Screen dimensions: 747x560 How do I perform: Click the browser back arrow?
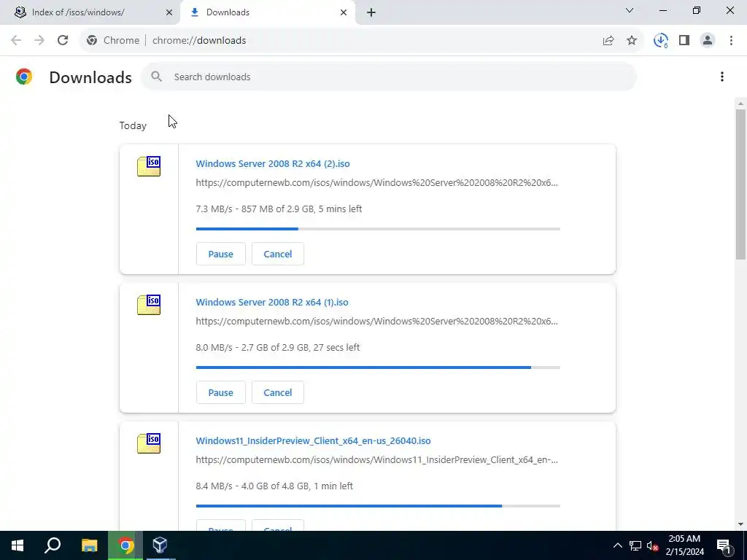tap(16, 41)
